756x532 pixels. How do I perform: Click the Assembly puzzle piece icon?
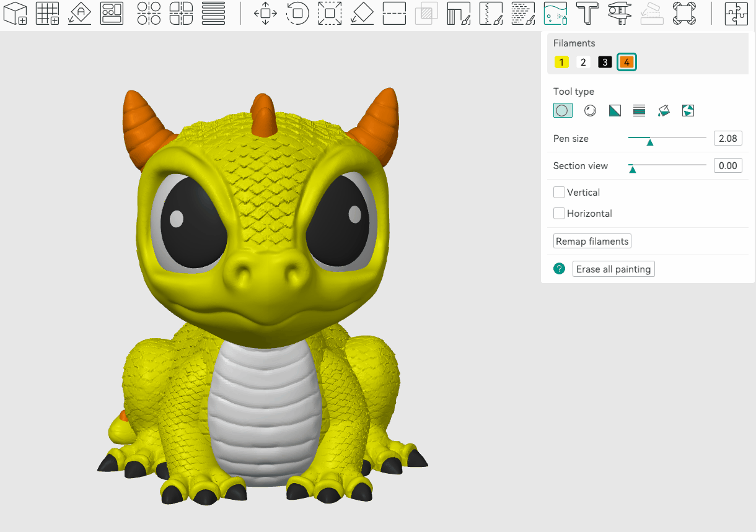pos(736,13)
